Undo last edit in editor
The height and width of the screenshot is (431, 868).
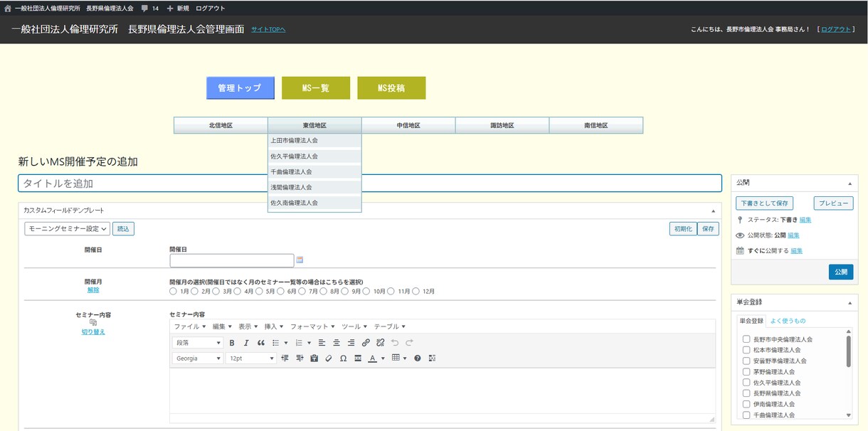pos(395,343)
